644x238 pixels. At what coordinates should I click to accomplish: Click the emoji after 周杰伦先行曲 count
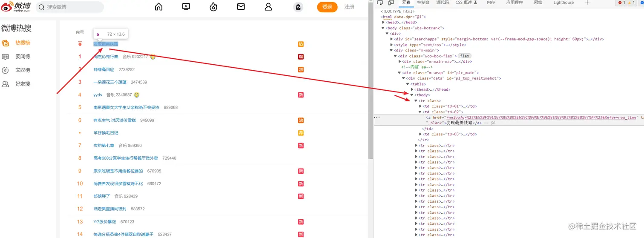pos(152,57)
